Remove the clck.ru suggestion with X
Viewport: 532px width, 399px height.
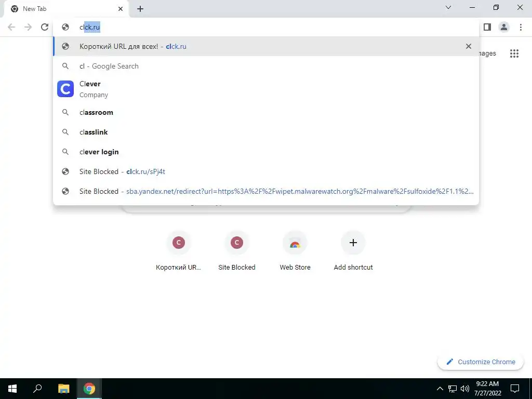(469, 46)
